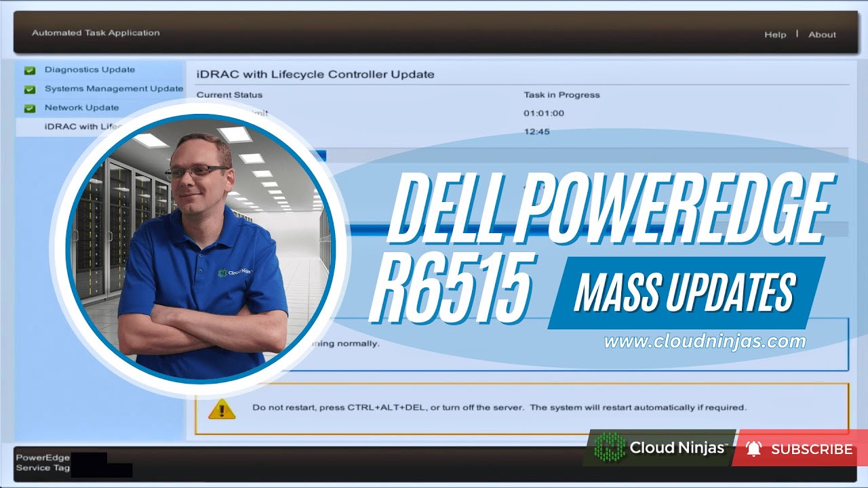The image size is (868, 488).
Task: Select Diagnostics Update task
Action: click(x=90, y=70)
